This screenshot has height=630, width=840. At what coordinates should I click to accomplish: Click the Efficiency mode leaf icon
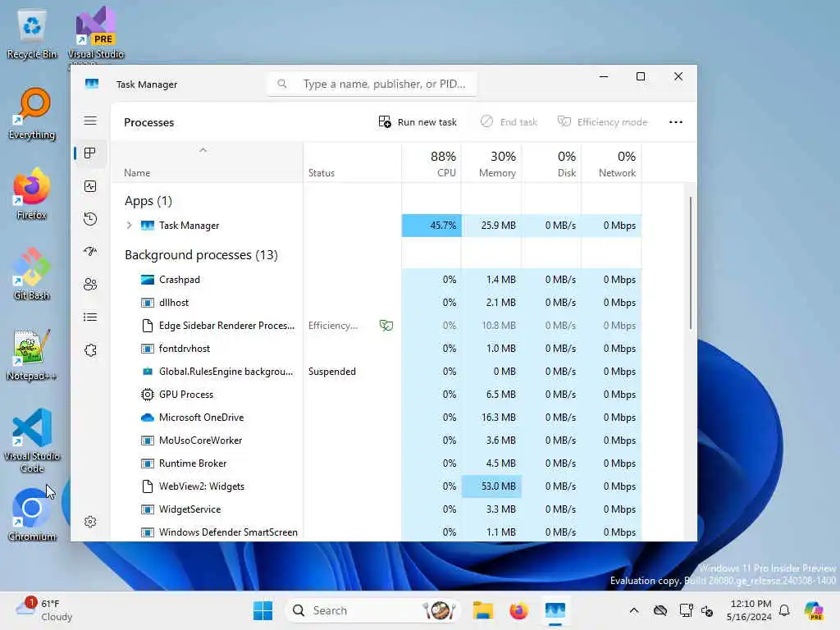[386, 325]
